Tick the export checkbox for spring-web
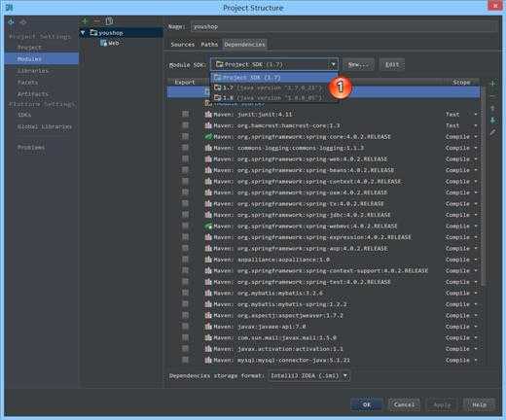Viewport: 506px width, 420px height. coord(185,158)
